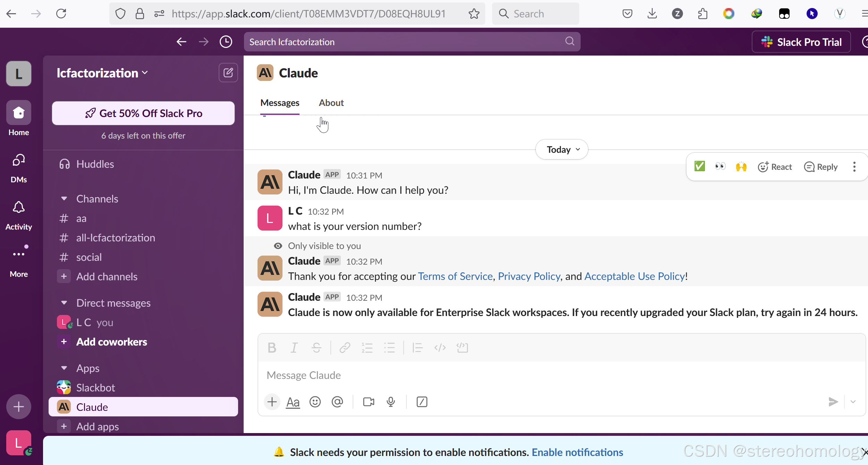
Task: Switch to the Messages tab
Action: click(x=280, y=103)
